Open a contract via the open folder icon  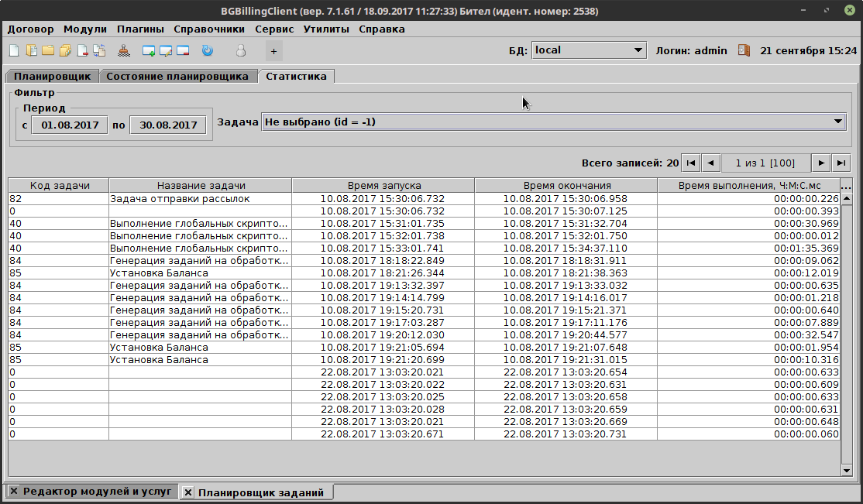(x=47, y=50)
